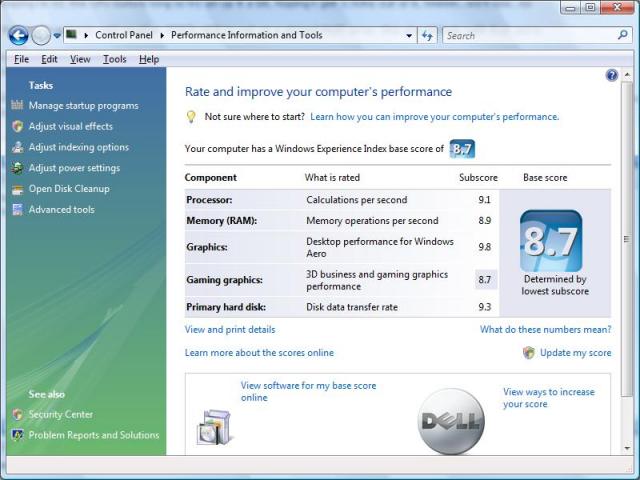Screen dimensions: 640x480
Task: Click the Primary hard disk row label
Action: click(x=226, y=307)
